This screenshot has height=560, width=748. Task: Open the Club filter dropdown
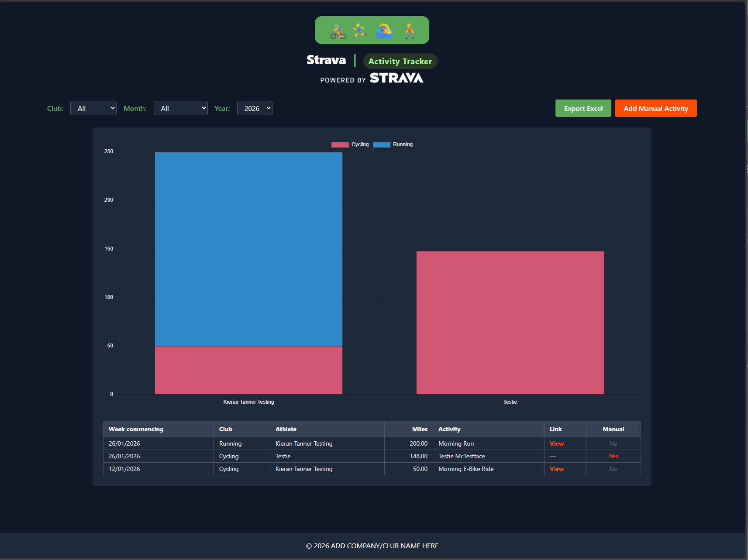93,108
